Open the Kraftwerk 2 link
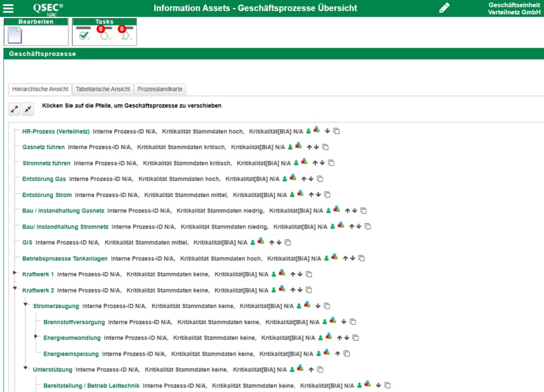544x392 pixels. coord(38,291)
